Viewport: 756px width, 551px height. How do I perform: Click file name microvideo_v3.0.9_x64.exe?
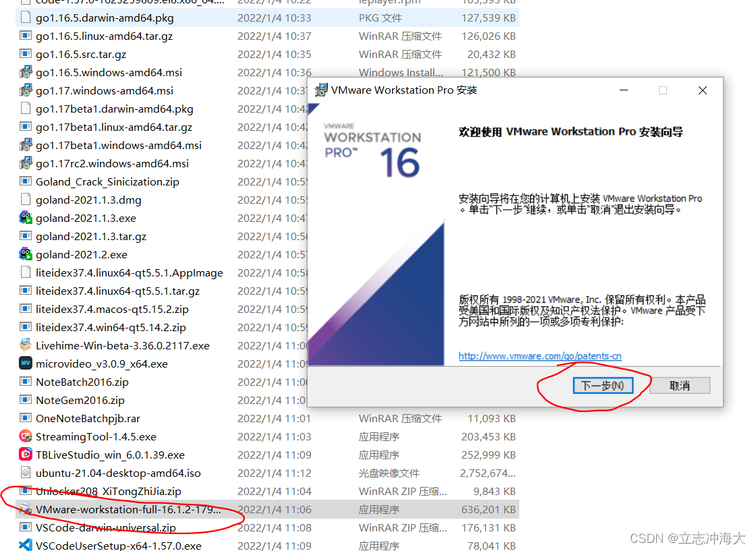pos(102,364)
